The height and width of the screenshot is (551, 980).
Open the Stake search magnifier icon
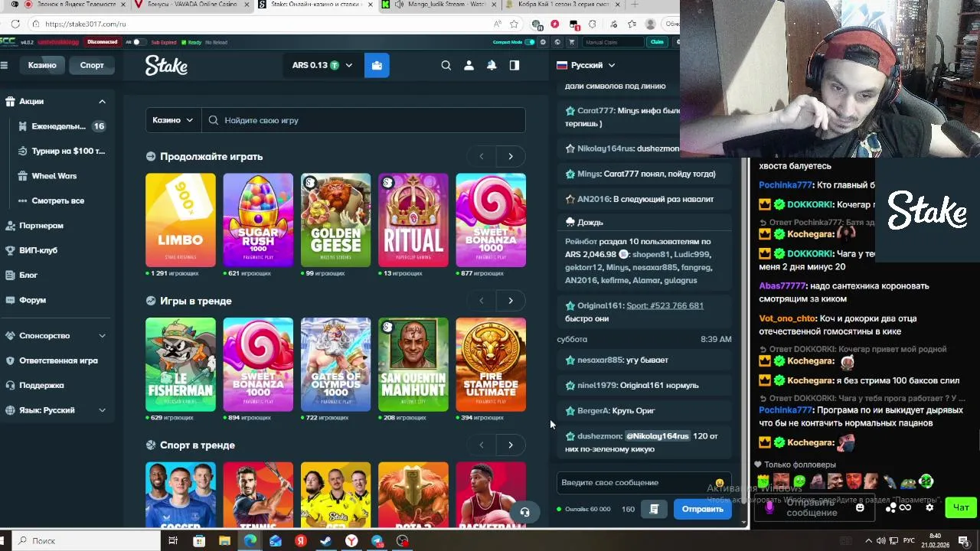point(446,66)
